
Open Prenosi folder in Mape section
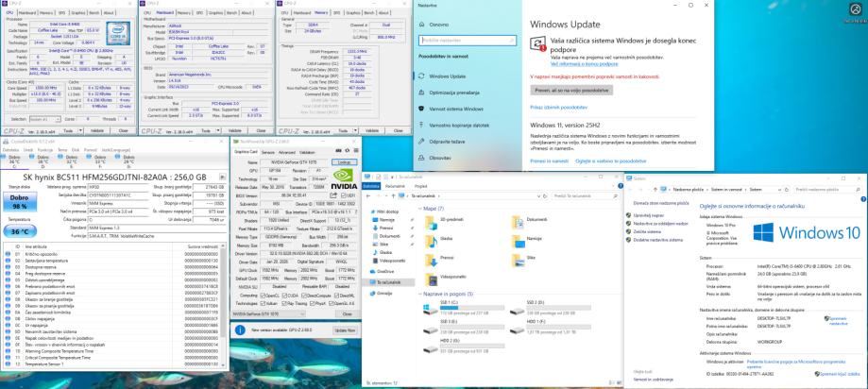point(431,260)
